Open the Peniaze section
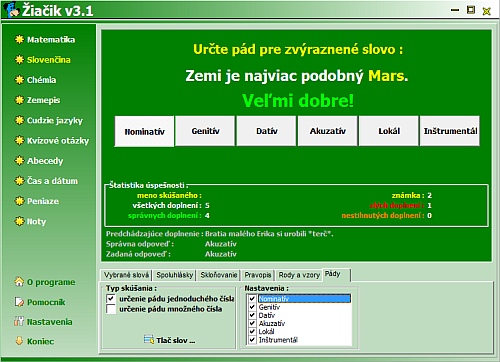500x362 pixels. [43, 201]
